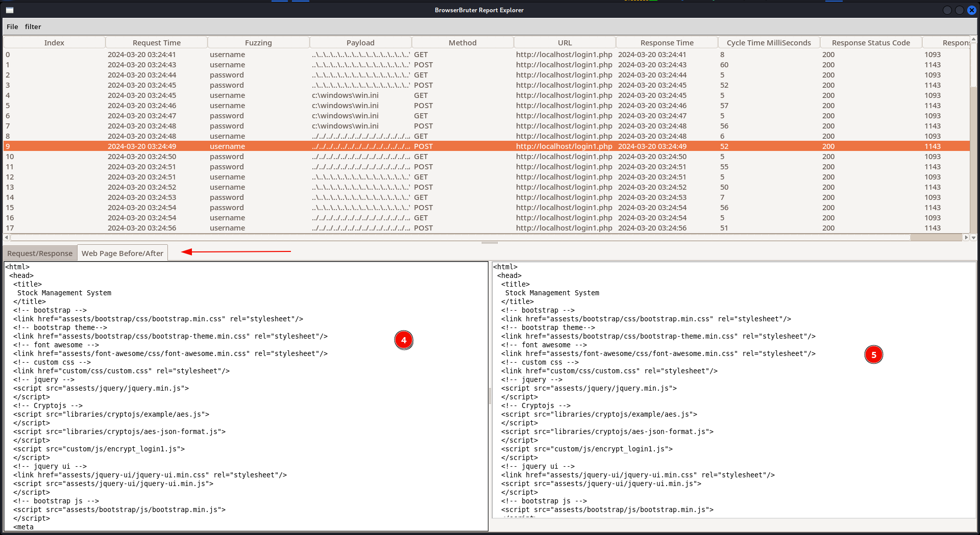Select the Web Page Before/After tab

(122, 253)
